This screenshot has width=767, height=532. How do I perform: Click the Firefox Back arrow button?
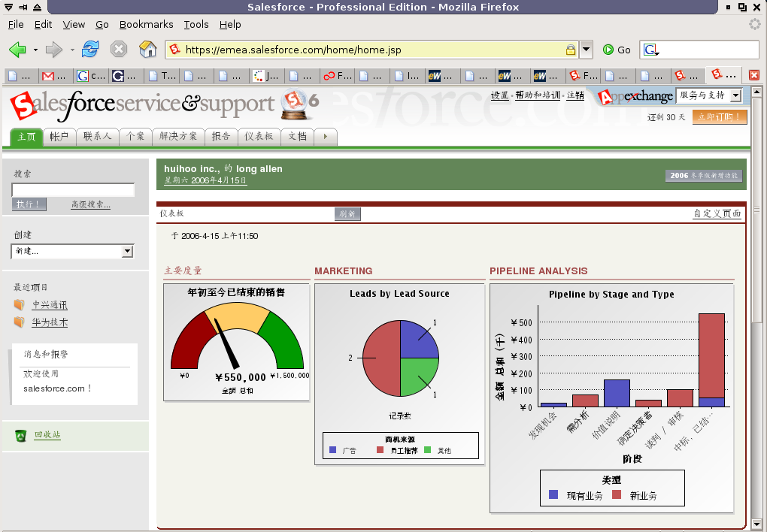tap(17, 50)
